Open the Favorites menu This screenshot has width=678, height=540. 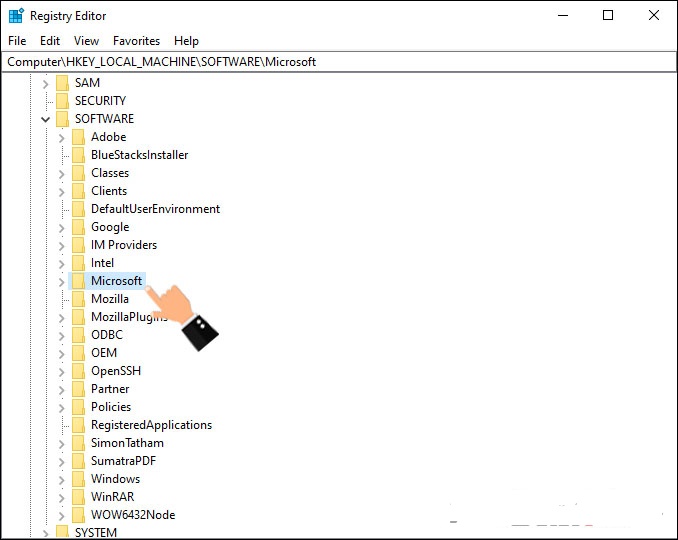click(x=136, y=41)
